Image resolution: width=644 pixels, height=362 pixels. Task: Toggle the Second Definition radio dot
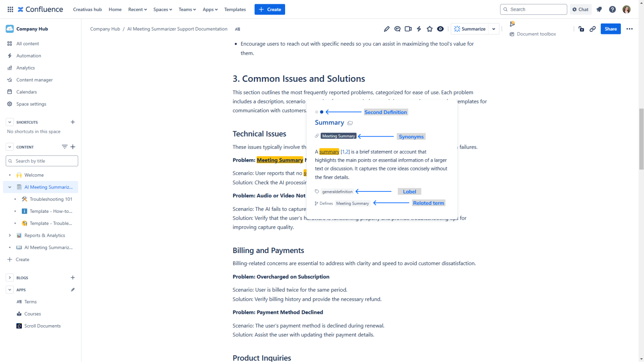[x=322, y=112]
